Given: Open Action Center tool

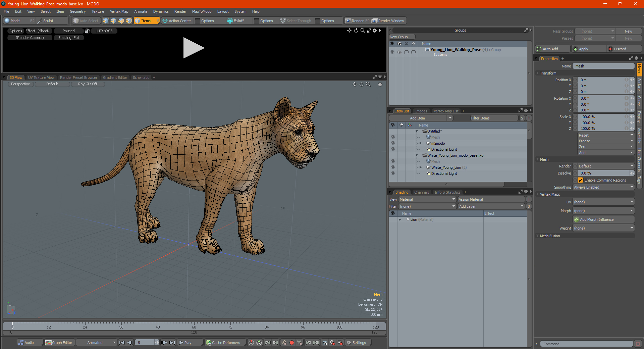Looking at the screenshot, I should coord(177,21).
